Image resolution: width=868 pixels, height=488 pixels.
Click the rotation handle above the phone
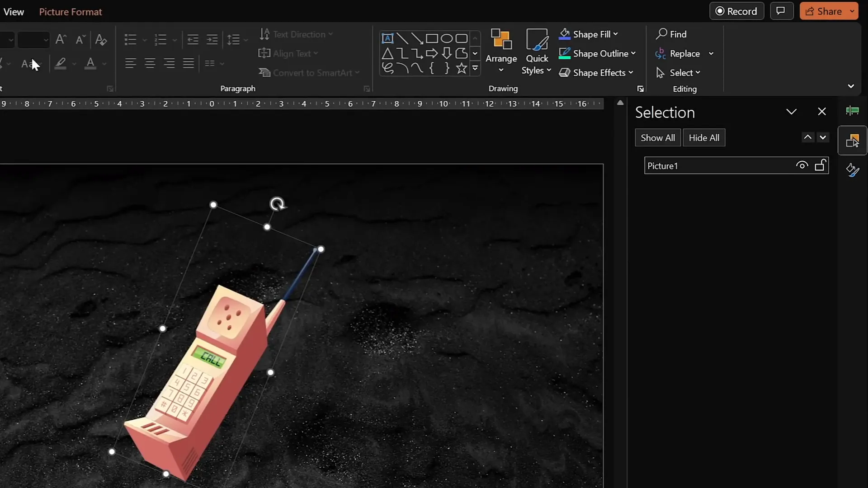[277, 204]
